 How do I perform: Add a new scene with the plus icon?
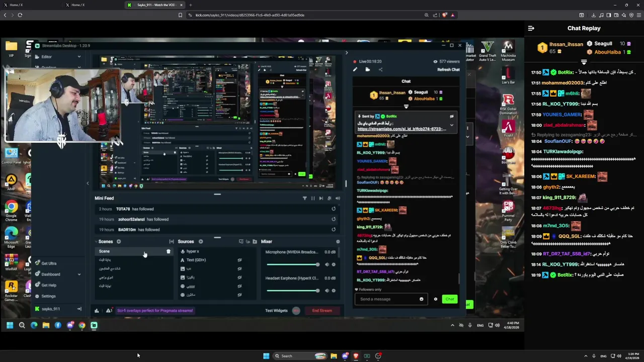tap(119, 241)
